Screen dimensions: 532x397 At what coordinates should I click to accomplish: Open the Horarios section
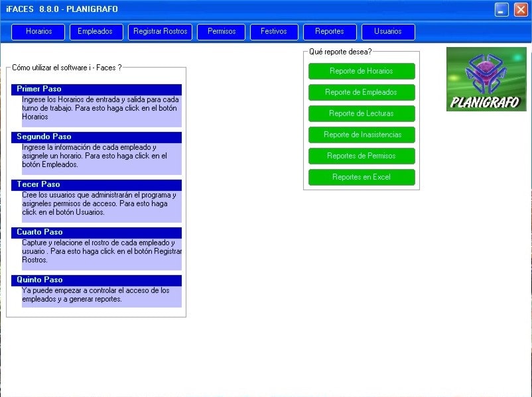[38, 32]
